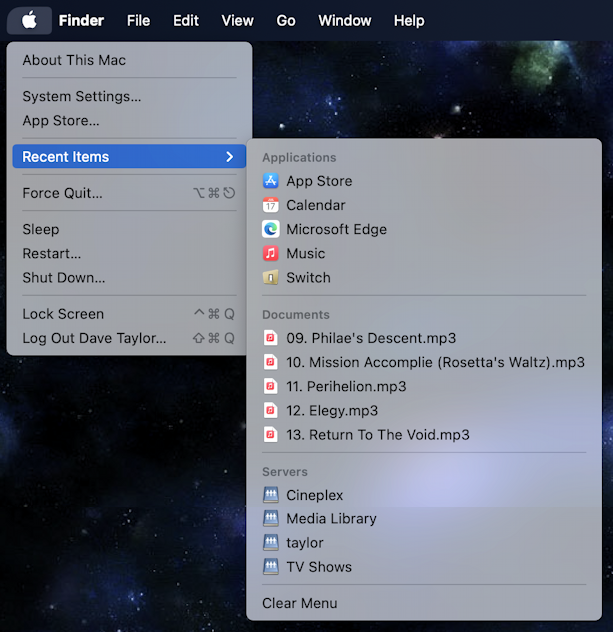Open 09. Philae's Descent.mp3
The height and width of the screenshot is (632, 613).
click(x=424, y=338)
